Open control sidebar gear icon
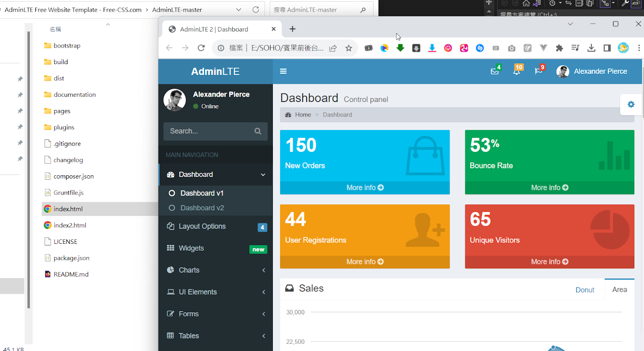This screenshot has height=351, width=644. pos(631,104)
